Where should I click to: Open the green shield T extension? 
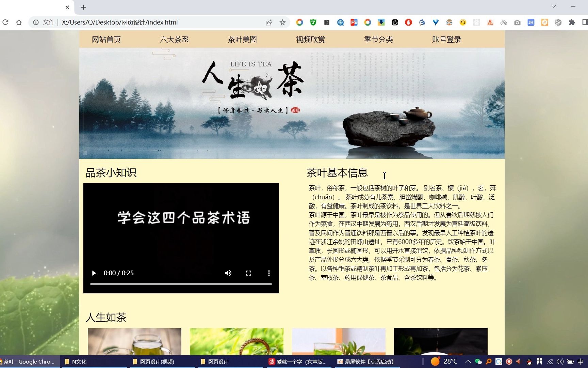pyautogui.click(x=313, y=22)
